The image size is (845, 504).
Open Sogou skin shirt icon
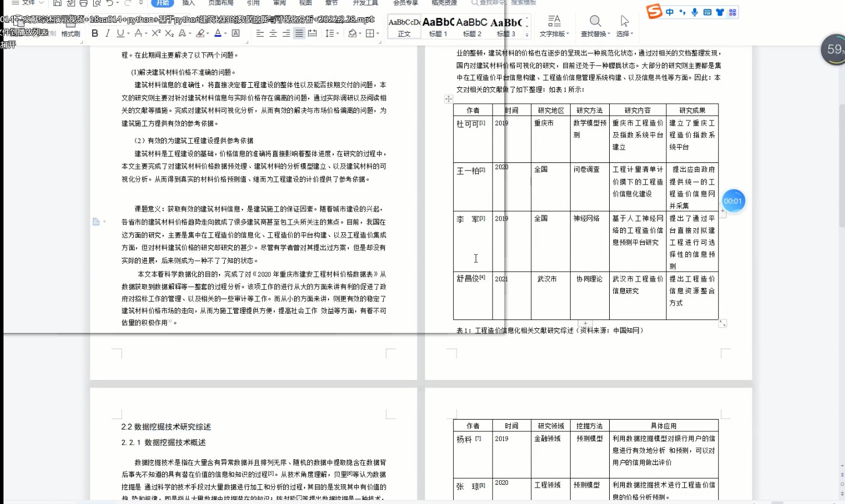[x=720, y=12]
